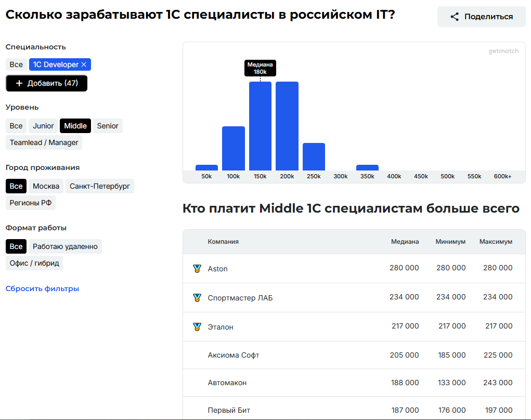Filter by Регионы РФ

coord(31,203)
